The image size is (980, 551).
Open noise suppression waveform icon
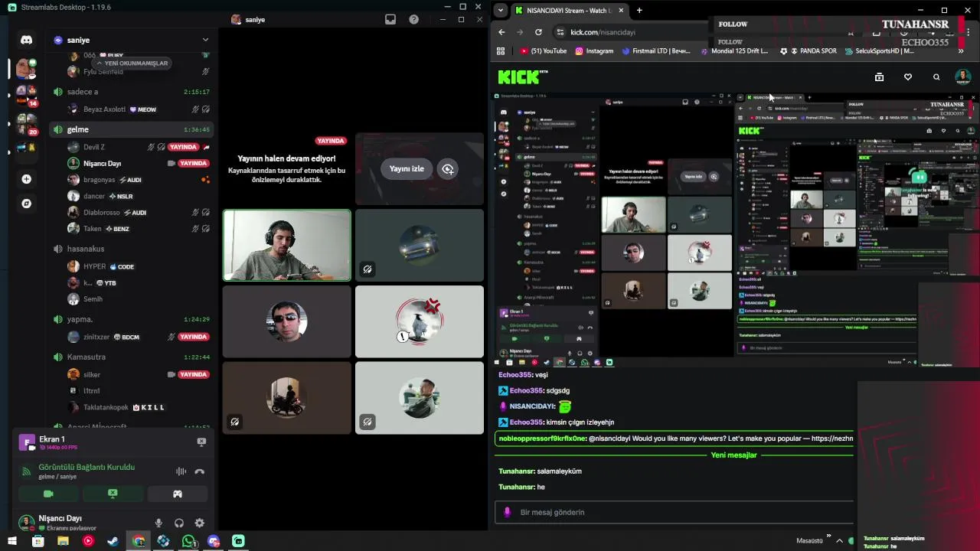pyautogui.click(x=181, y=471)
